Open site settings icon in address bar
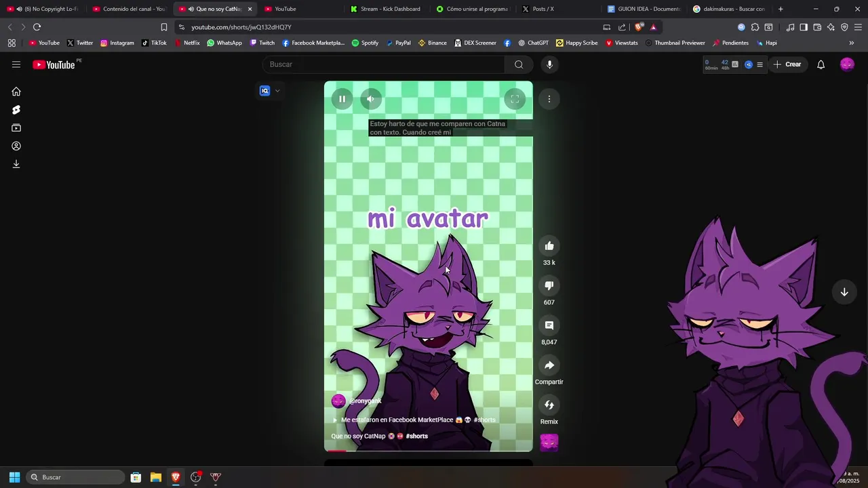This screenshot has width=868, height=488. pyautogui.click(x=181, y=27)
